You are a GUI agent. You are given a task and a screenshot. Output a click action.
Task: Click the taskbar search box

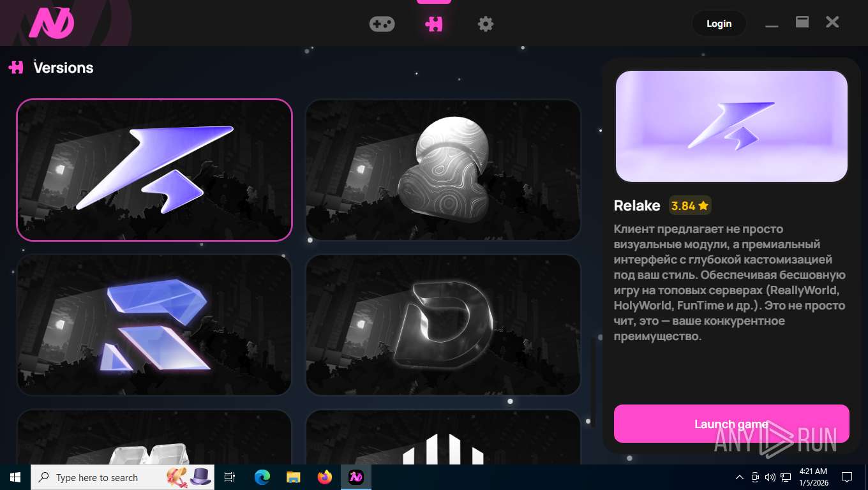(123, 477)
